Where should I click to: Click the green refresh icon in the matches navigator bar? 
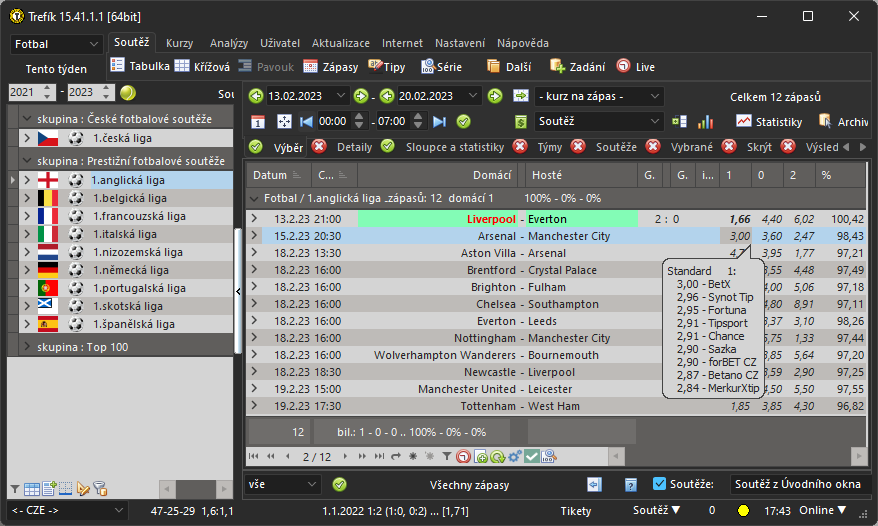pyautogui.click(x=497, y=457)
